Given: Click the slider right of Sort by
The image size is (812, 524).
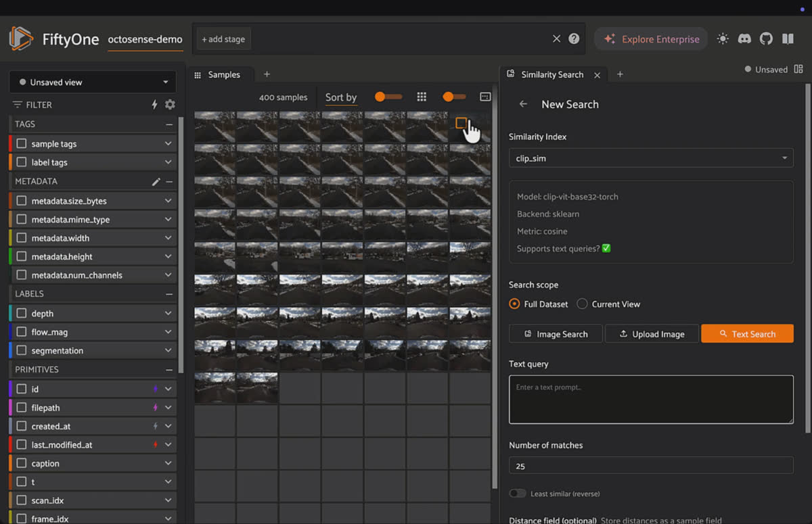Looking at the screenshot, I should pyautogui.click(x=388, y=97).
